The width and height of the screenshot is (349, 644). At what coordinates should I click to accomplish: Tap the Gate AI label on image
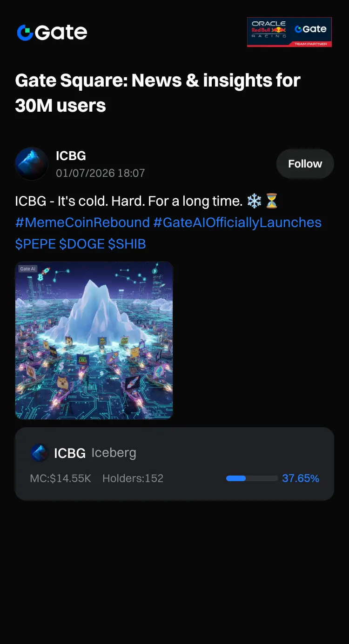(28, 268)
